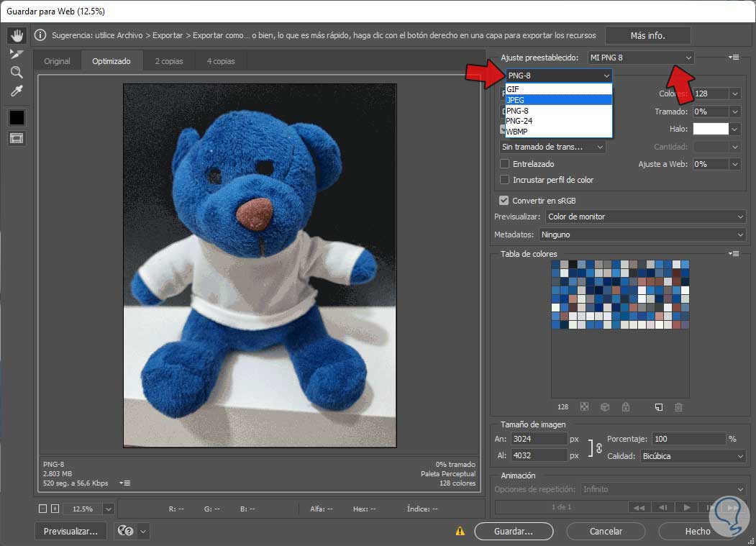The image size is (756, 546).
Task: Click the browser preview icon
Action: (x=125, y=531)
